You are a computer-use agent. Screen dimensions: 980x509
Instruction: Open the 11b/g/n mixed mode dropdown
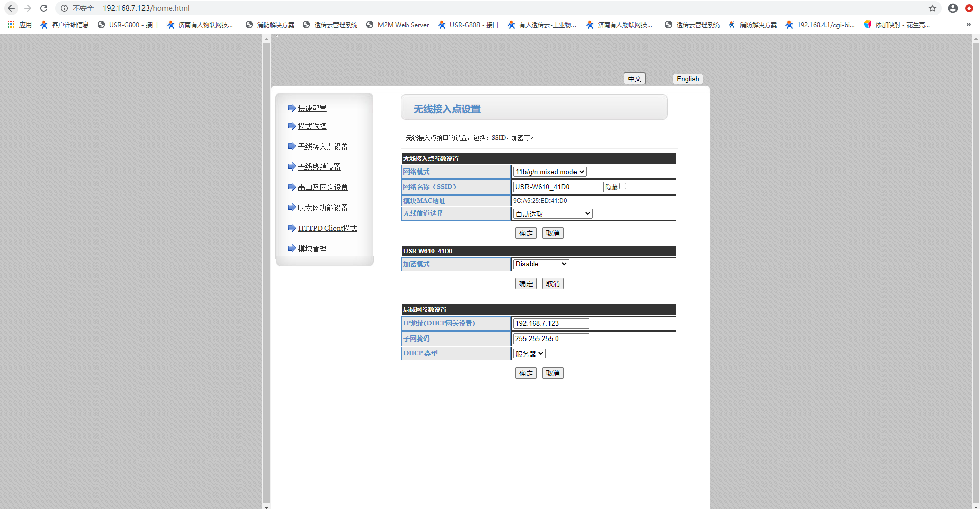pyautogui.click(x=549, y=172)
